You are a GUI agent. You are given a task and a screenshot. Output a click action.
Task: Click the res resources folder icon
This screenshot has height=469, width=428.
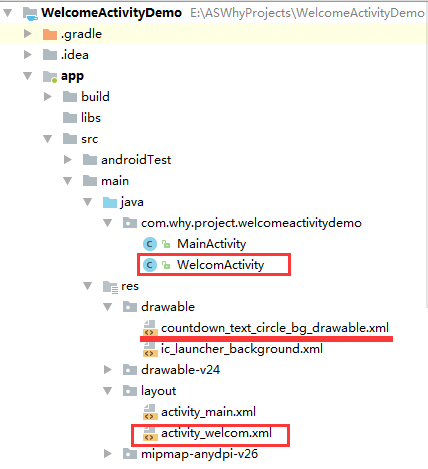pyautogui.click(x=110, y=287)
